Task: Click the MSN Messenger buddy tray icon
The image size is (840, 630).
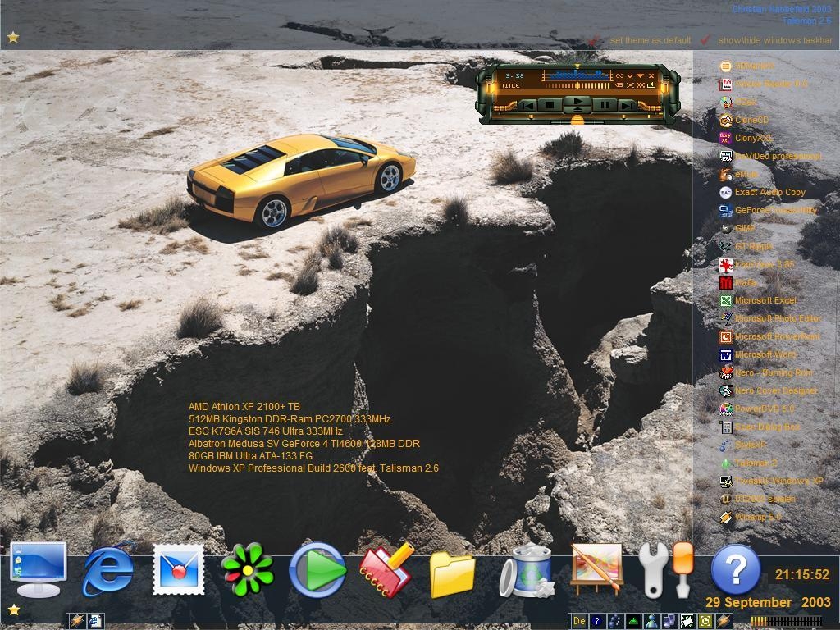Action: 651,621
